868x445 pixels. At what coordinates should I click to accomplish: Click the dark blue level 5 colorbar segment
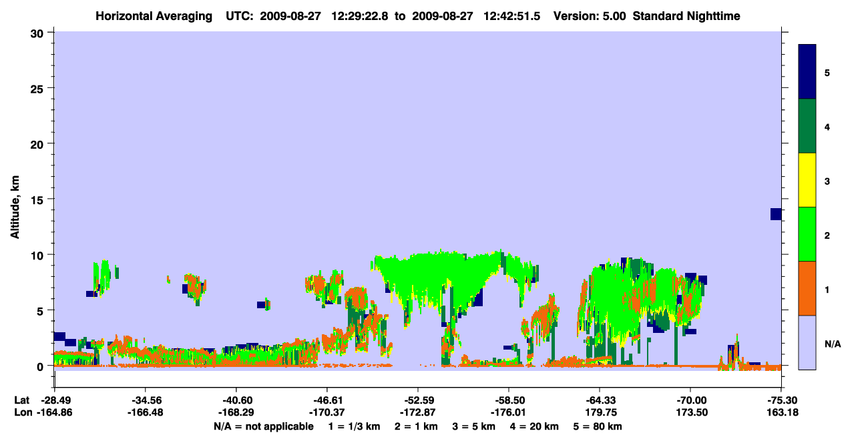tap(807, 72)
